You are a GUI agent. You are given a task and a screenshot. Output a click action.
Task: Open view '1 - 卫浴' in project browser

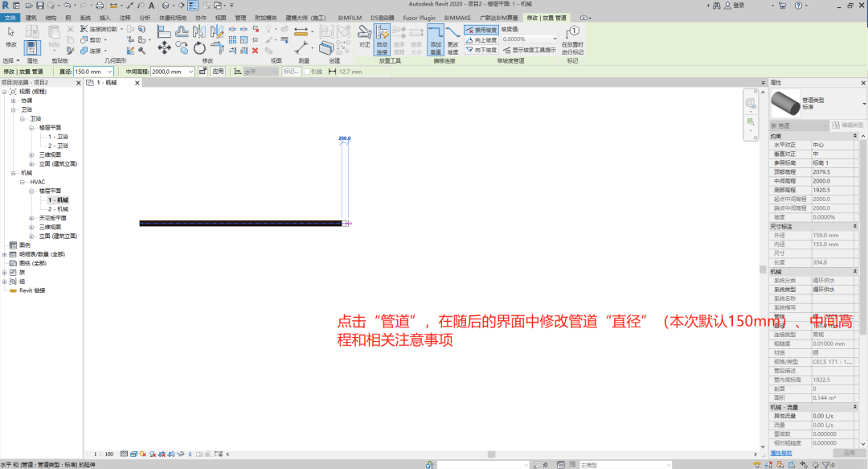[58, 137]
